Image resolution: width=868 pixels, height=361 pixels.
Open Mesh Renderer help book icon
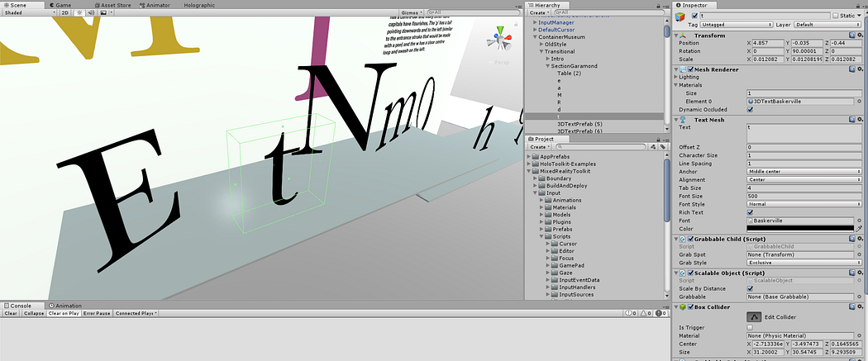852,69
